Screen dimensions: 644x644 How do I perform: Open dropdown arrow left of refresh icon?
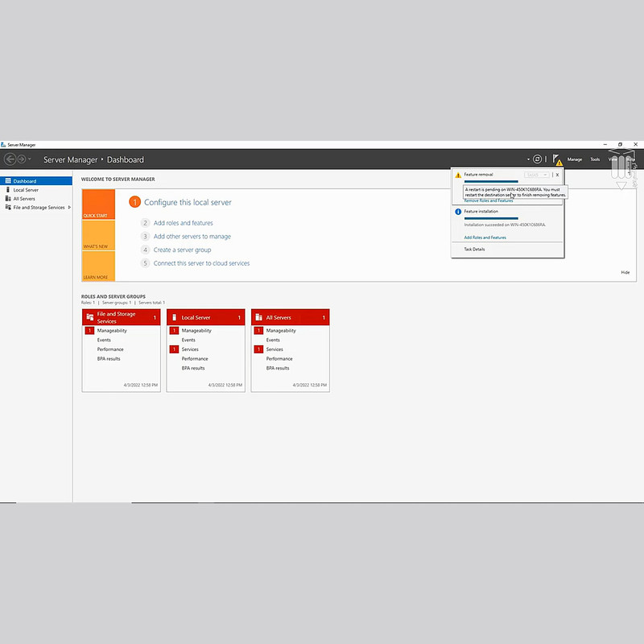coord(528,159)
